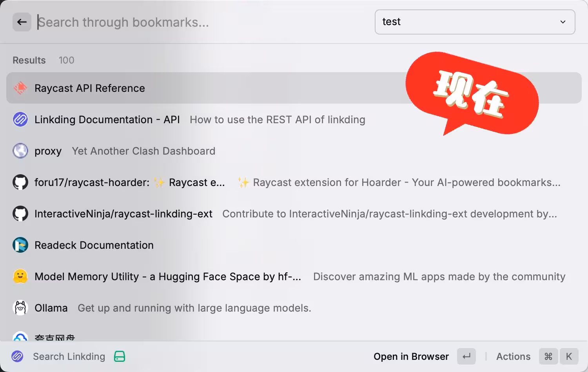The width and height of the screenshot is (588, 372).
Task: Select InteractiveNinja/raycast-linkding-ext bookmark title
Action: pos(123,214)
